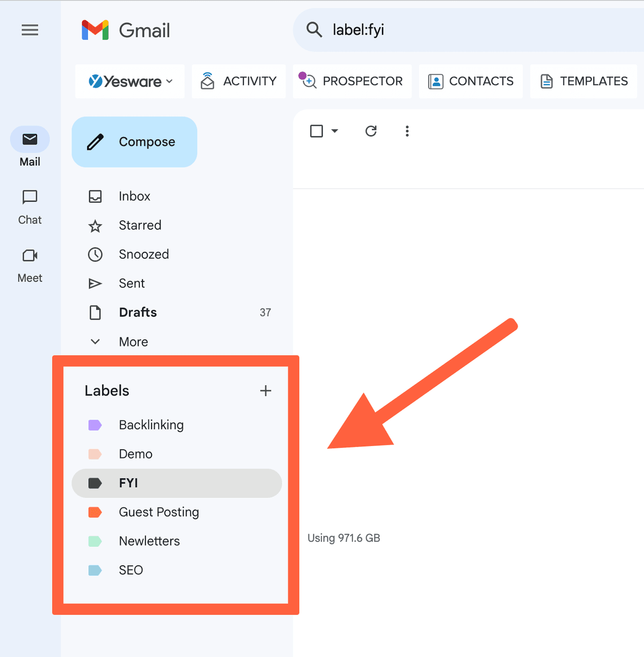644x657 pixels.
Task: Open the Yesware Prospector tool
Action: click(352, 81)
